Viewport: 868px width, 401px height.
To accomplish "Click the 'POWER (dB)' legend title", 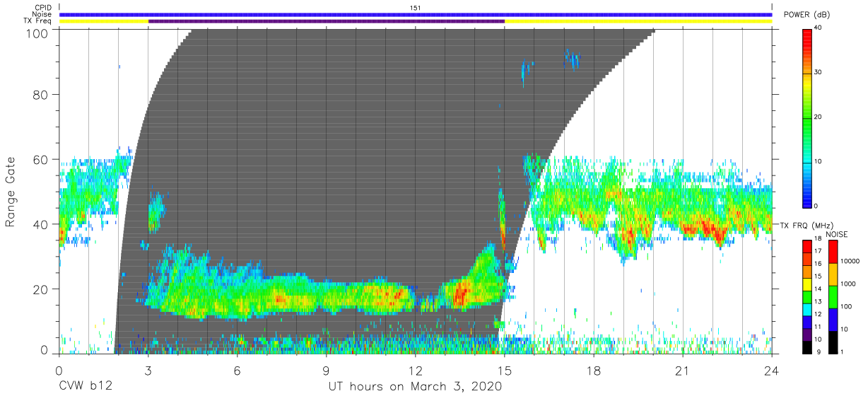I will click(807, 15).
